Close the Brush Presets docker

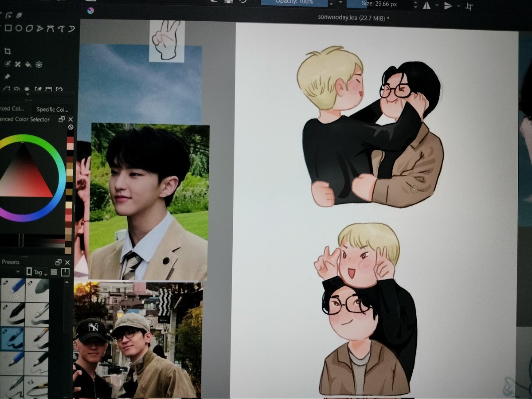pyautogui.click(x=67, y=262)
